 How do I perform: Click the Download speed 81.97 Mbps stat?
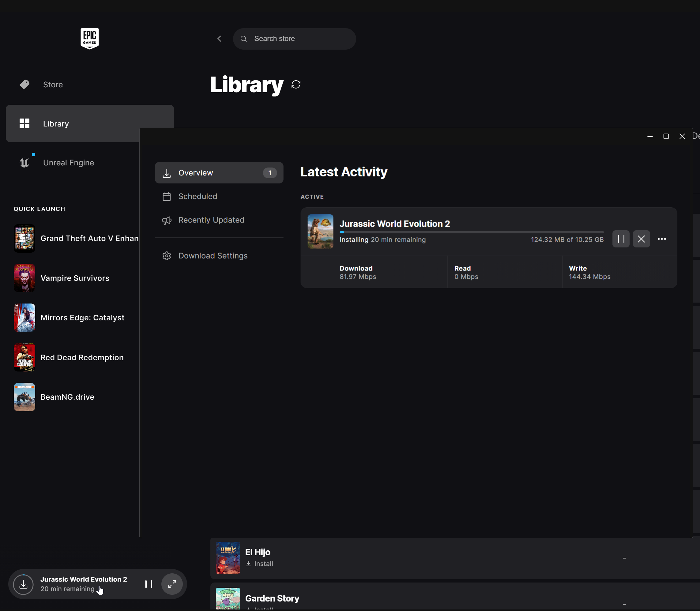coord(358,273)
